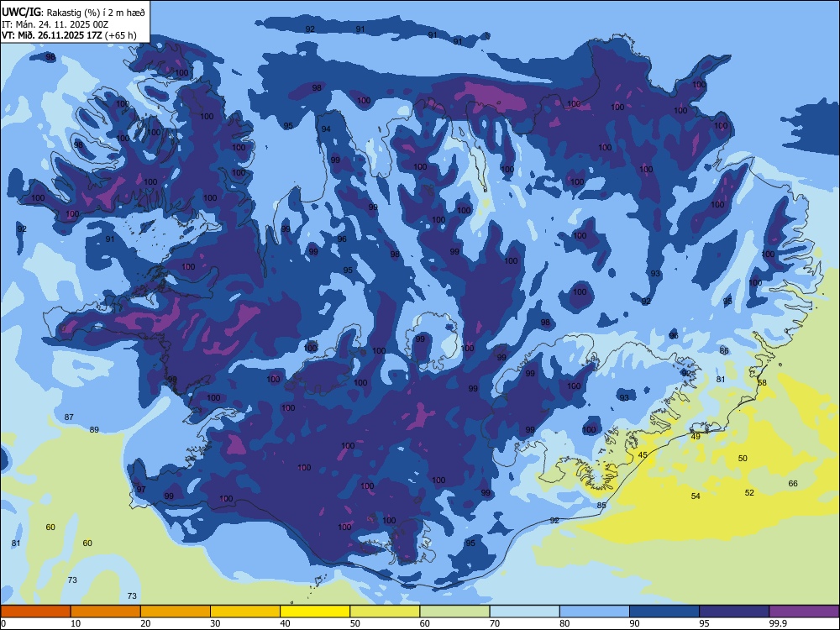840x630 pixels.
Task: Select the '85' humidity value label
Action: tap(601, 505)
